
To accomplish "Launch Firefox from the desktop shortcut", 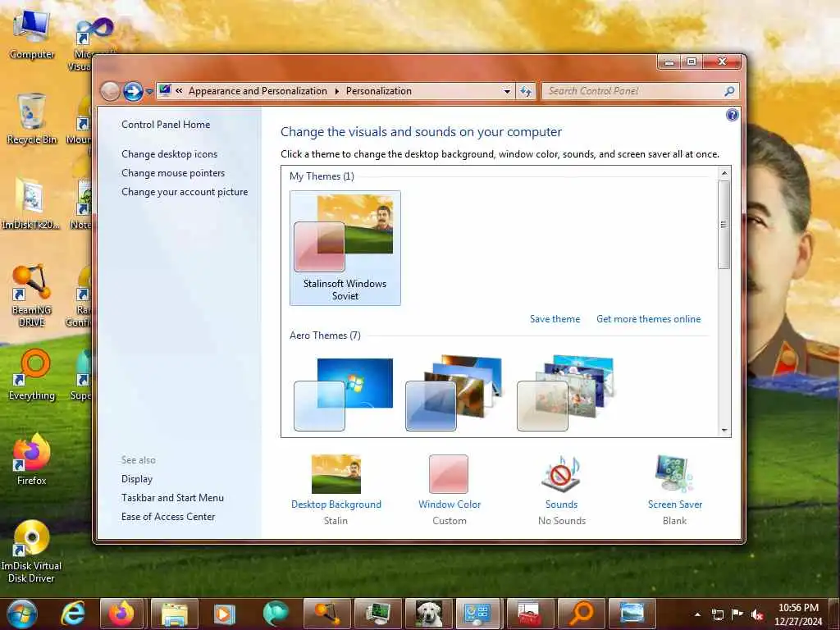I will (32, 459).
